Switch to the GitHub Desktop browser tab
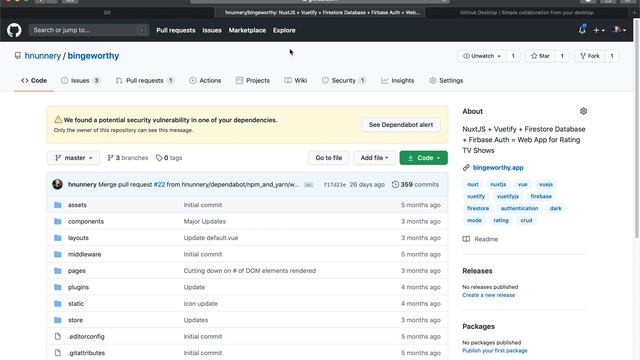The width and height of the screenshot is (640, 360). click(x=526, y=12)
